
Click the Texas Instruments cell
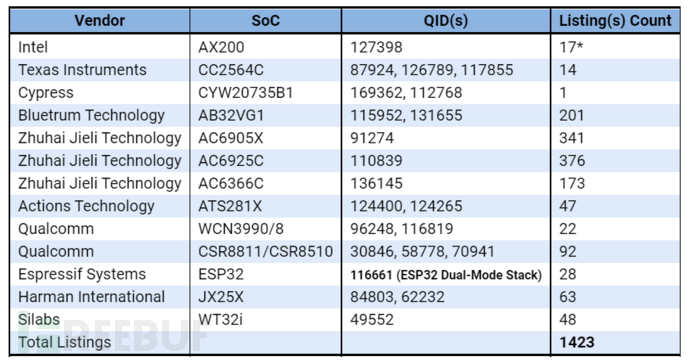(x=99, y=70)
